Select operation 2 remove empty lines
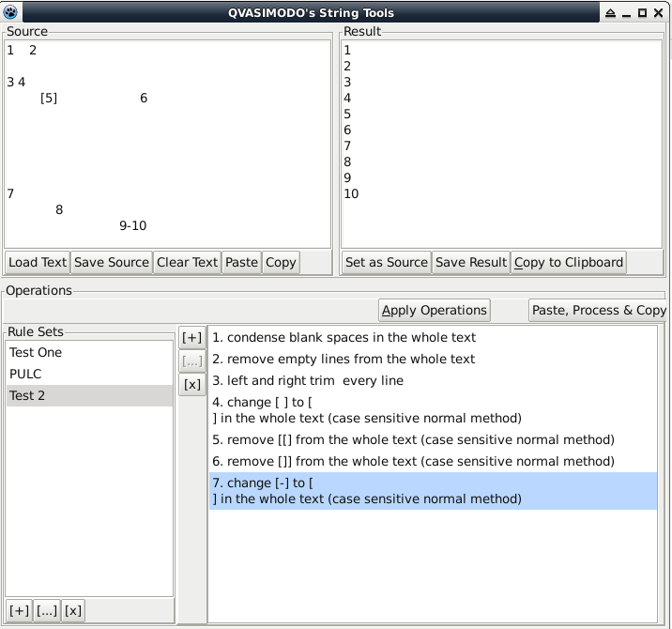Viewport: 672px width, 629px height. [433, 359]
